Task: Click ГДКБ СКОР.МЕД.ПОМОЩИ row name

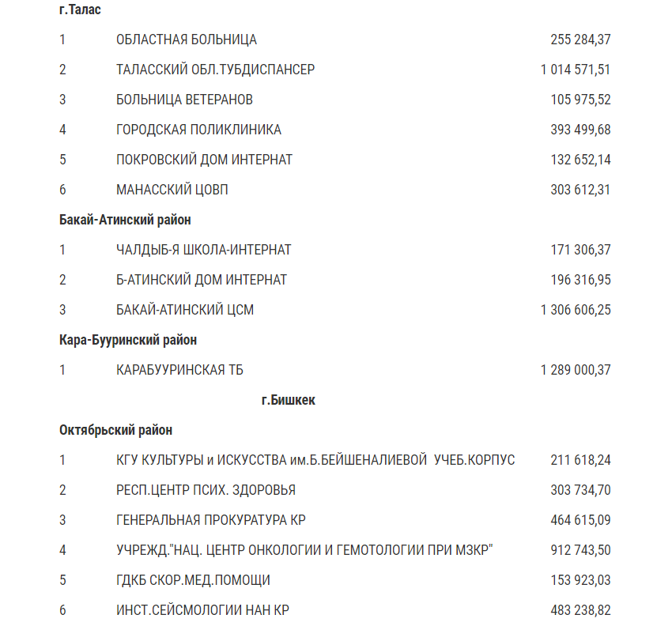Action: [193, 580]
